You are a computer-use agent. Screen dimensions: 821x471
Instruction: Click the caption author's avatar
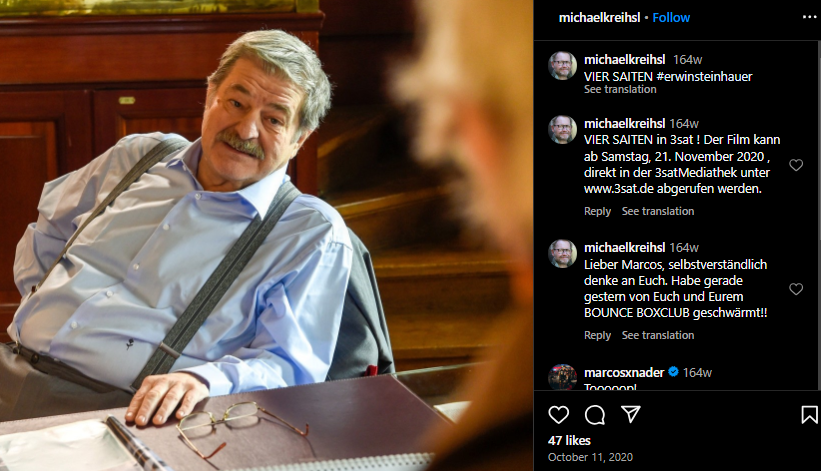[562, 65]
